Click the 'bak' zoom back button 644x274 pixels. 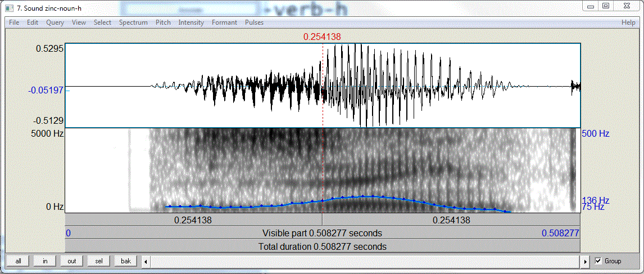126,261
